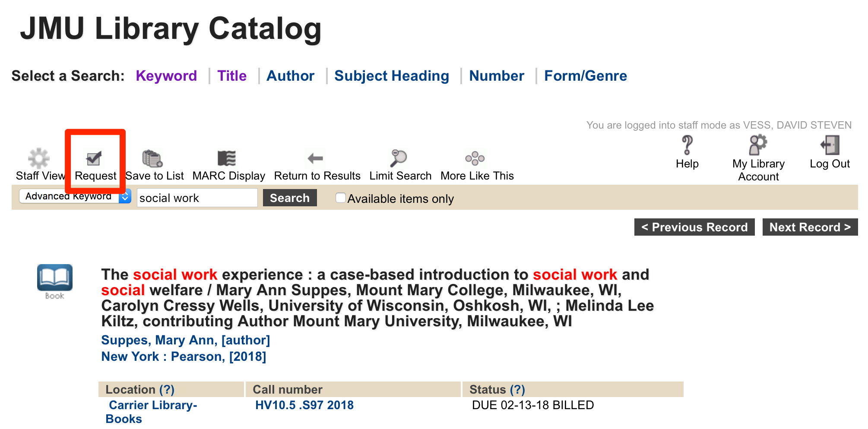868x429 pixels.
Task: Click the Log Out door icon
Action: (x=830, y=145)
